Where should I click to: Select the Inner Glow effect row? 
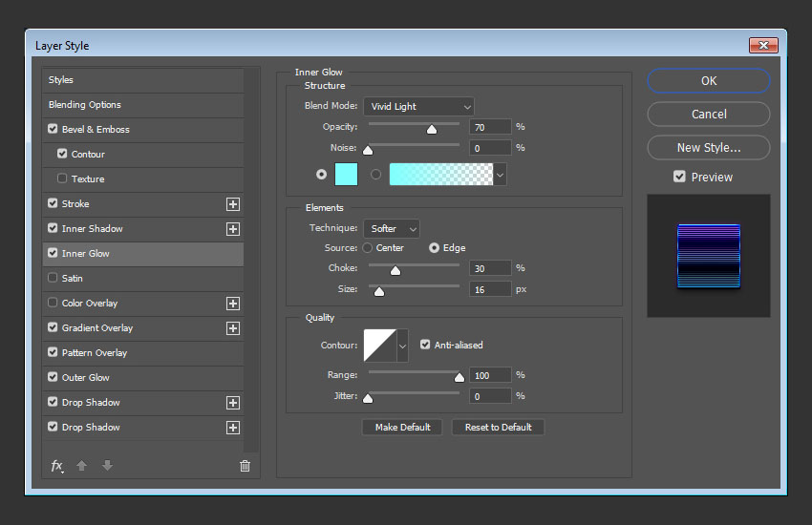143,254
